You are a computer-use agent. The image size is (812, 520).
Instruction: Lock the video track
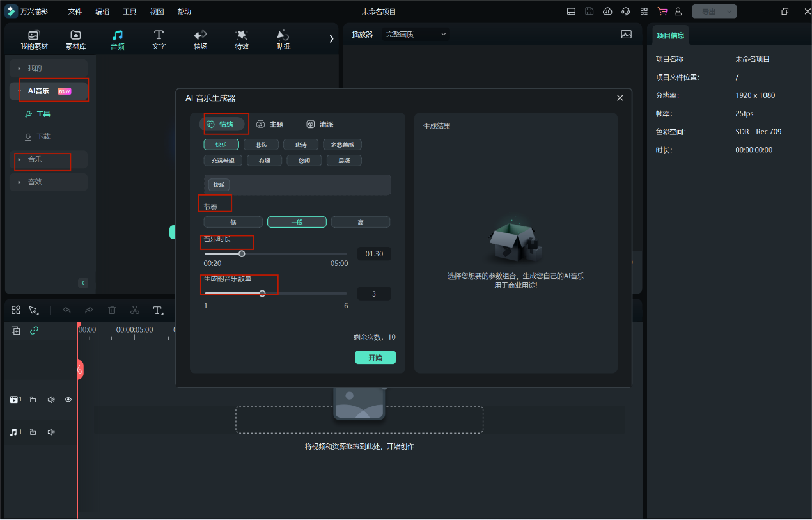tap(33, 400)
